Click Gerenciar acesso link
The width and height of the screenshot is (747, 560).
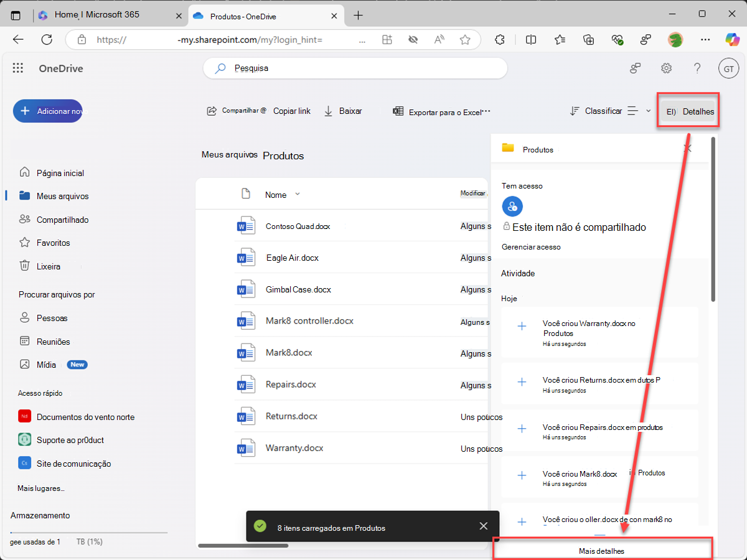[531, 247]
